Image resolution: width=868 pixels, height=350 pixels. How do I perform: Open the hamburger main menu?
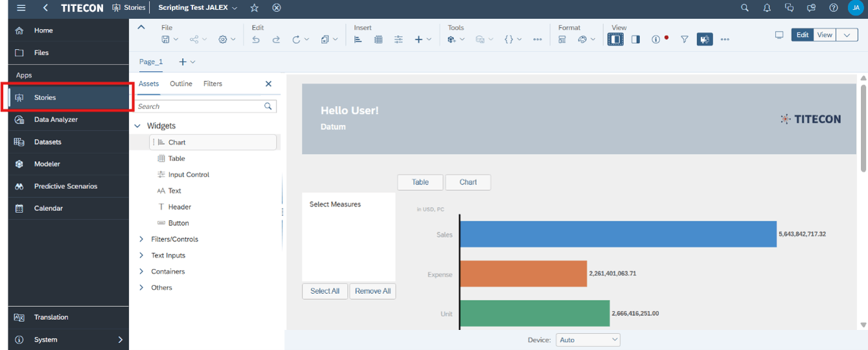coord(21,8)
